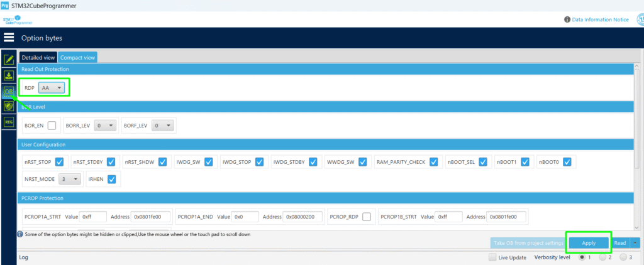Click the Data Information Notice info icon

(x=568, y=19)
